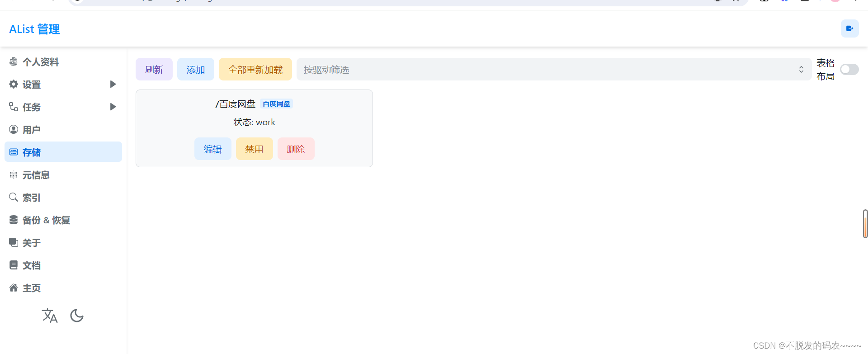Screen dimensions: 868x354
Task: Open the 索引 index menu item
Action: click(63, 198)
